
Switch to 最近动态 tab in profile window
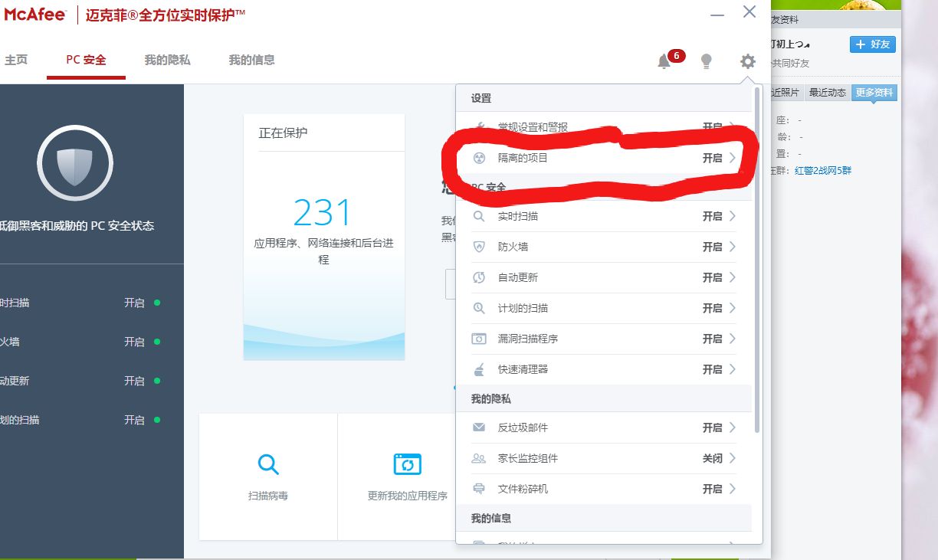pyautogui.click(x=828, y=93)
